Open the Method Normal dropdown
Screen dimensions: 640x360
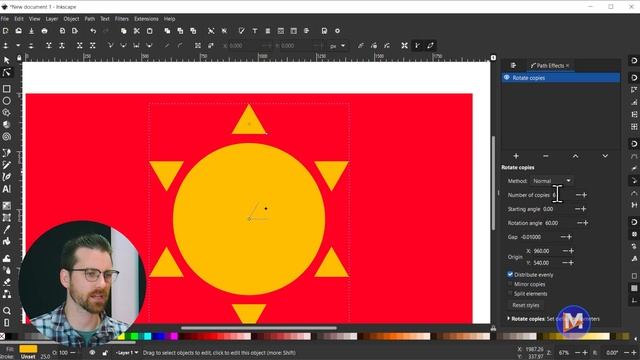pos(551,181)
